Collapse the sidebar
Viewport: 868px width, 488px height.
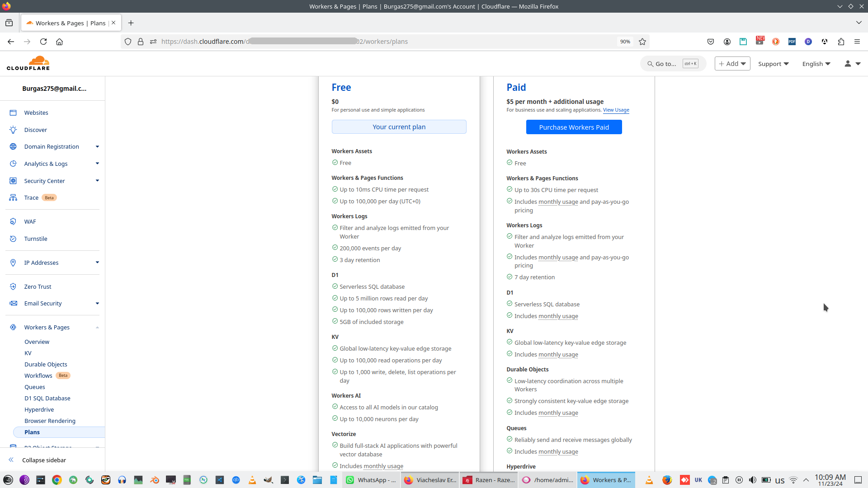(x=44, y=460)
